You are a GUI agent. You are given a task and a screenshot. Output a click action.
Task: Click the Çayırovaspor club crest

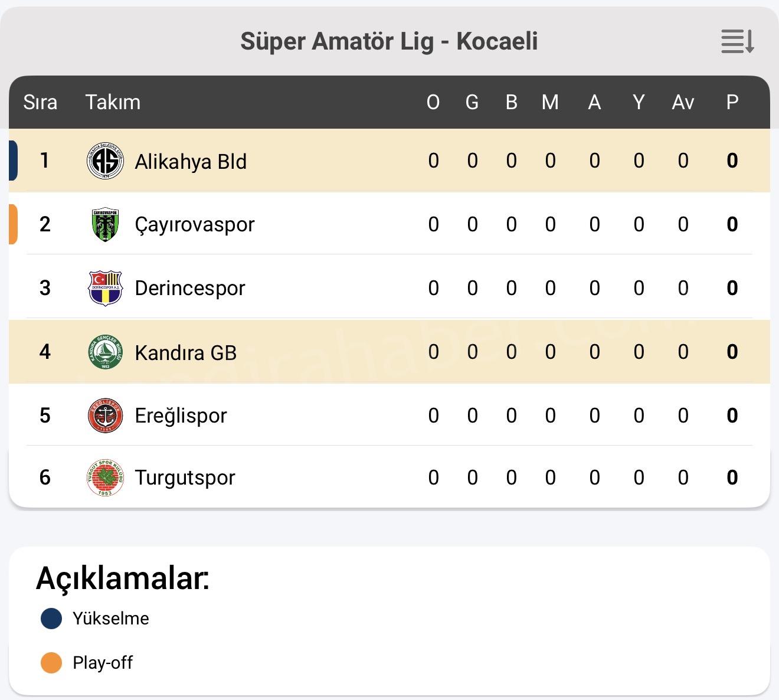click(105, 225)
